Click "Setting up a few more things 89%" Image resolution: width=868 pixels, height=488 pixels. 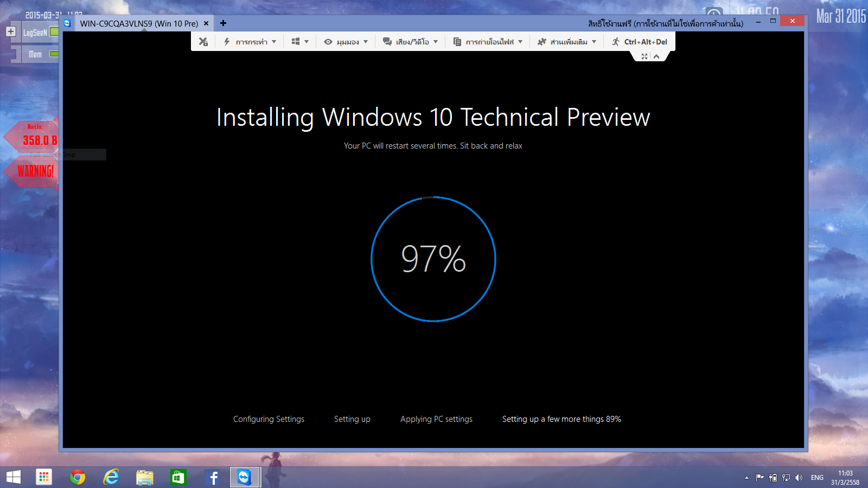(561, 419)
